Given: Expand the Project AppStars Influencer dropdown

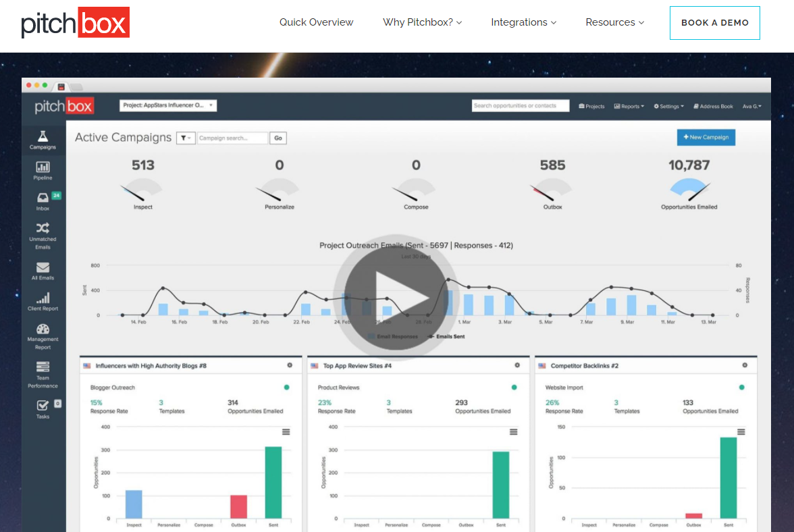Looking at the screenshot, I should (x=168, y=105).
